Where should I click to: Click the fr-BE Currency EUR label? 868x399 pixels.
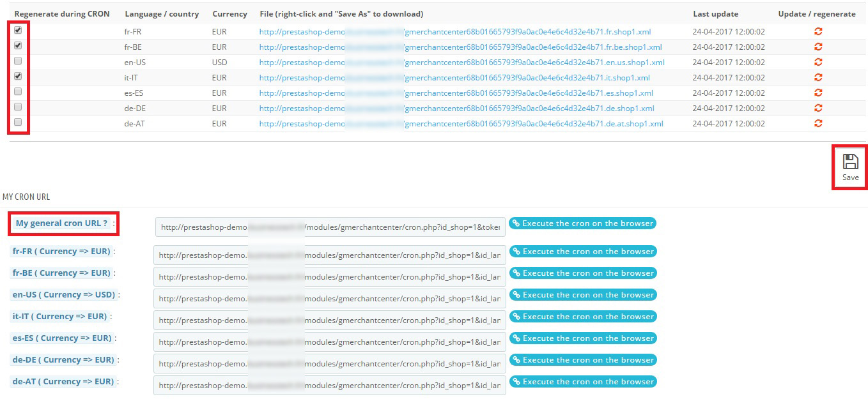click(x=61, y=273)
